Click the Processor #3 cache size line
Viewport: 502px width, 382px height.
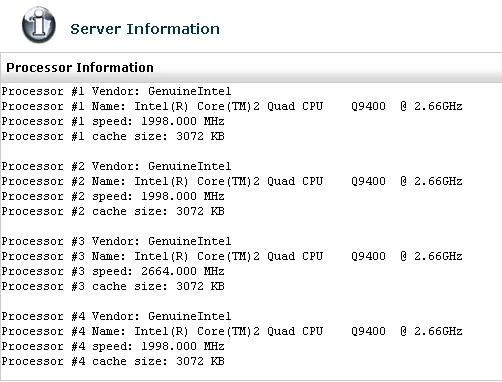(x=113, y=286)
